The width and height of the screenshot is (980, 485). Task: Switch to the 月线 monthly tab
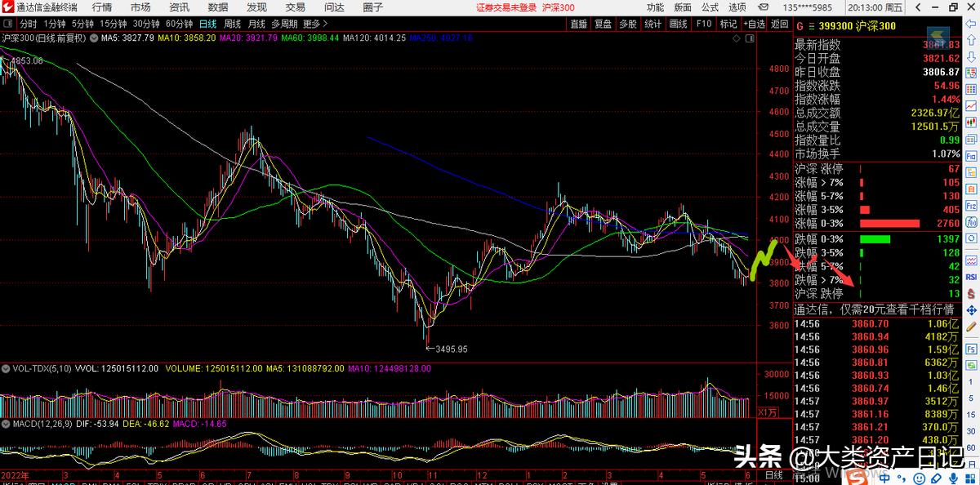[256, 24]
